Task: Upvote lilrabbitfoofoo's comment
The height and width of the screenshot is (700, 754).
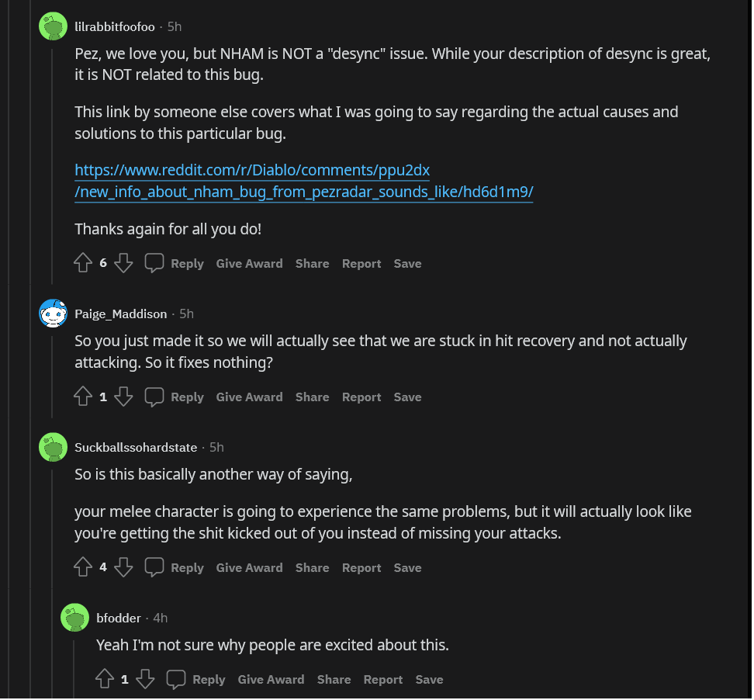Action: click(83, 264)
